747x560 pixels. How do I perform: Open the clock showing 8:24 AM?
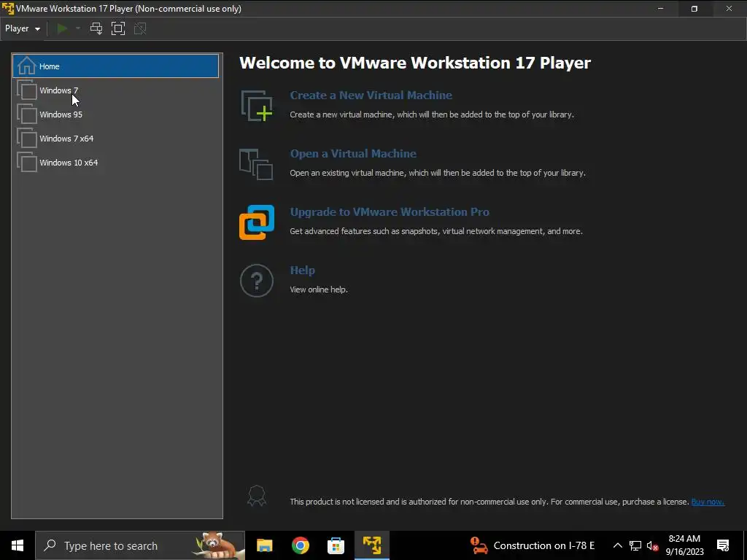point(684,545)
